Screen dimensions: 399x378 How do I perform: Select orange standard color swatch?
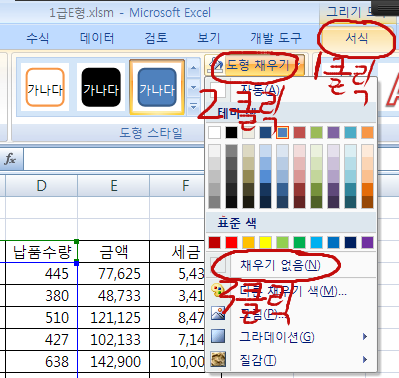tap(248, 243)
